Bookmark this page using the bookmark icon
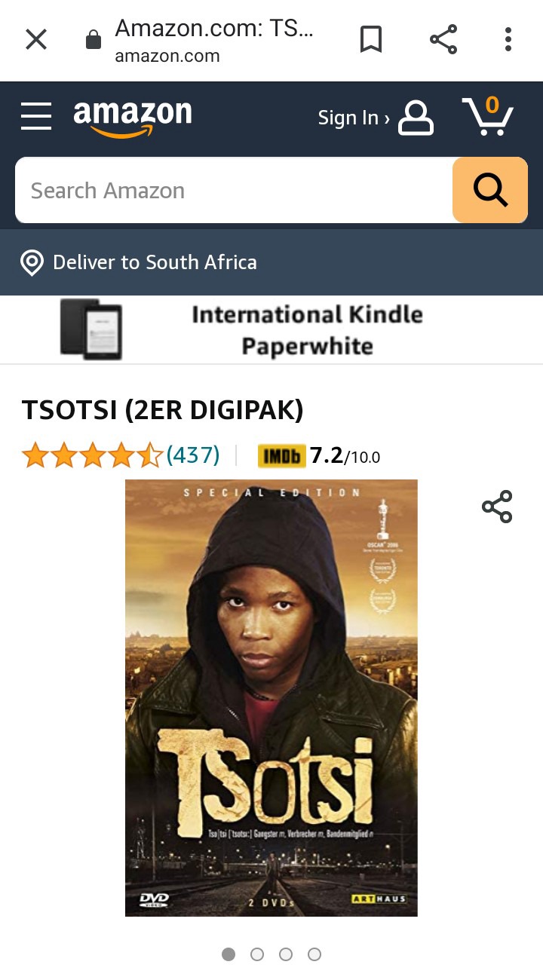Viewport: 543px width, 980px height. pos(370,39)
